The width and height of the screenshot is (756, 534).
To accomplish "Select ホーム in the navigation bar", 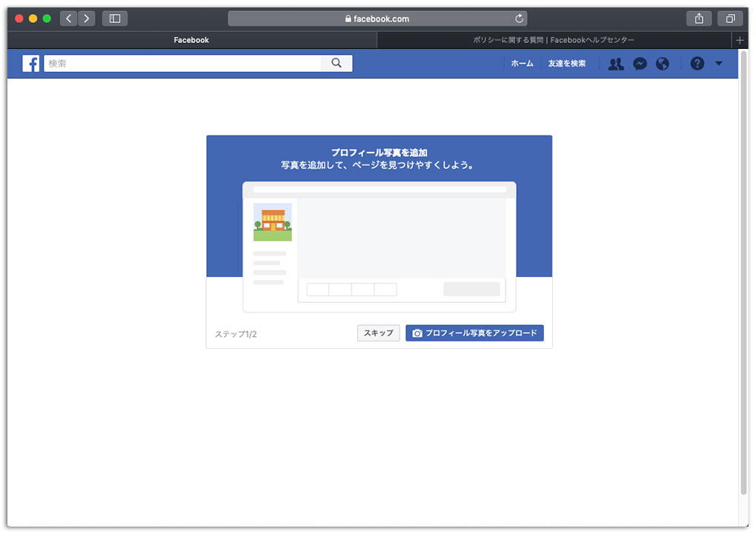I will point(523,64).
